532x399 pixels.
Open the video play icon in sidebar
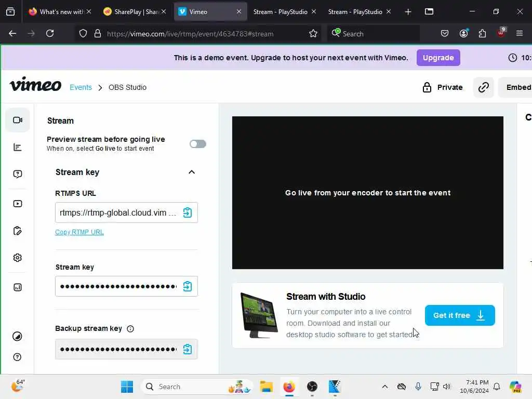(18, 204)
